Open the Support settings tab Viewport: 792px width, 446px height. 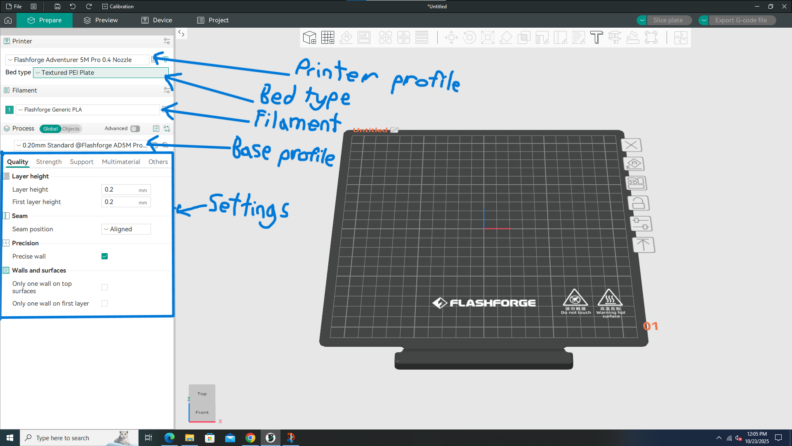(x=81, y=162)
